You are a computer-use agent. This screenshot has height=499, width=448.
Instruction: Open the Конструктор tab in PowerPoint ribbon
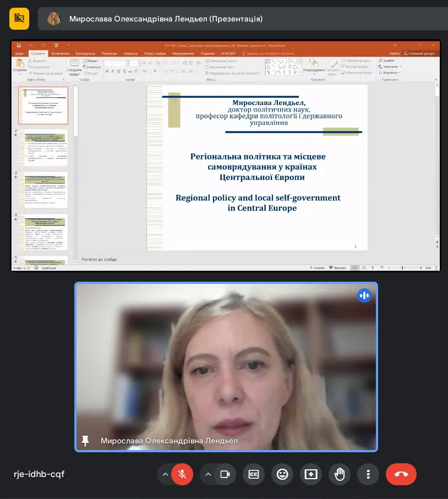pos(85,53)
